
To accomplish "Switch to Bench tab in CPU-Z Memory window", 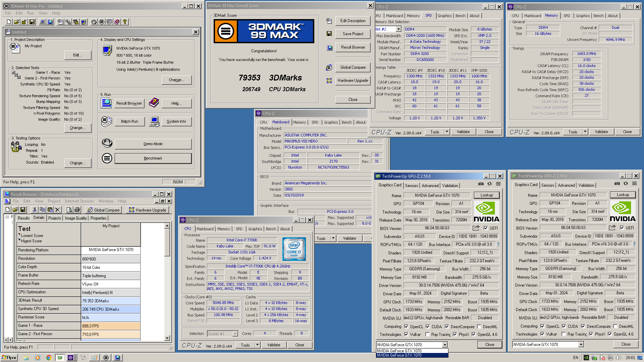I will (598, 16).
